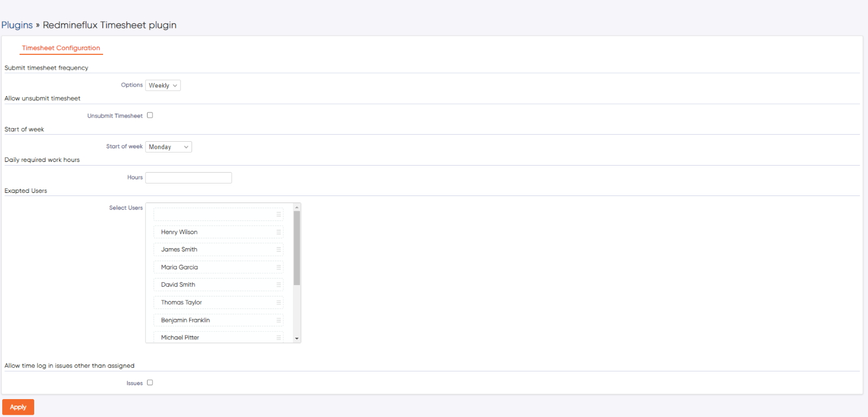Expand the Start of week selector

[x=168, y=147]
